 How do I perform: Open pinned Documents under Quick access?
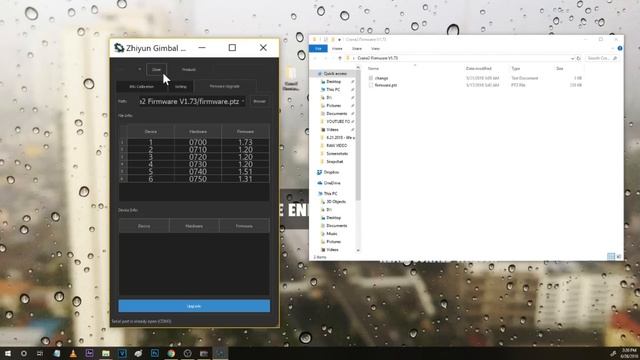pos(336,113)
